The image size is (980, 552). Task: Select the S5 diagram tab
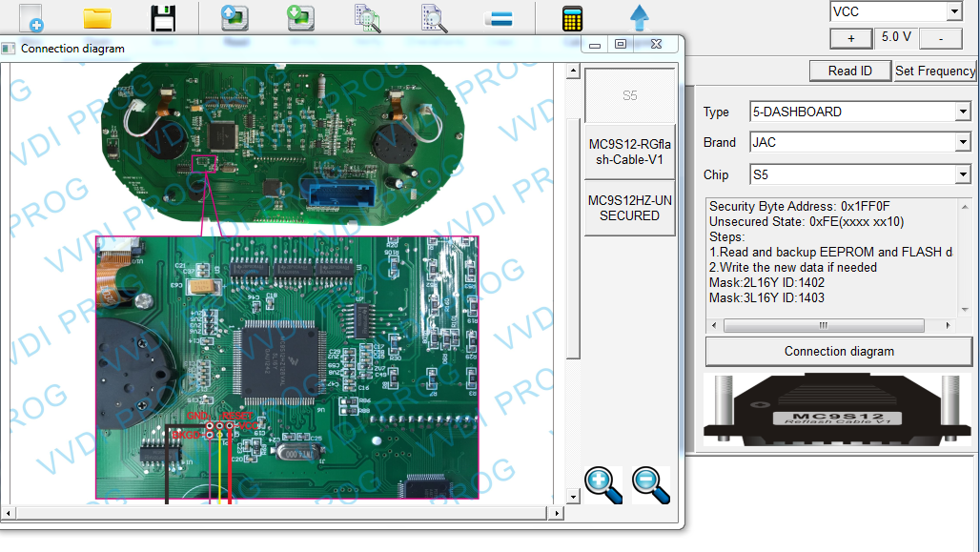(x=629, y=95)
